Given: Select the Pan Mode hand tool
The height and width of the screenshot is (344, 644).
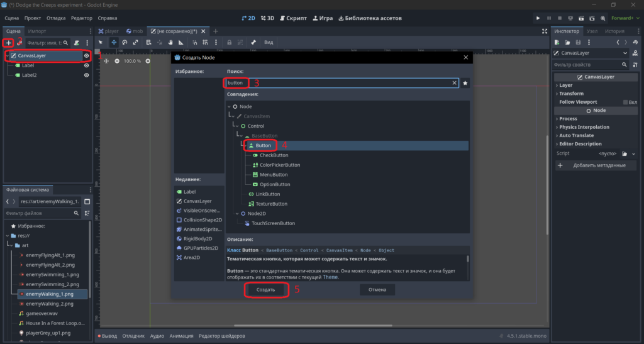Looking at the screenshot, I should coord(170,42).
